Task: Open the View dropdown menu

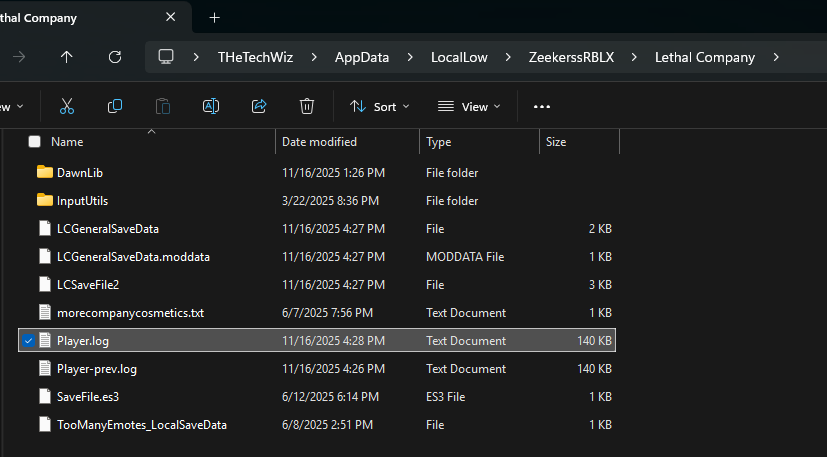Action: (469, 106)
